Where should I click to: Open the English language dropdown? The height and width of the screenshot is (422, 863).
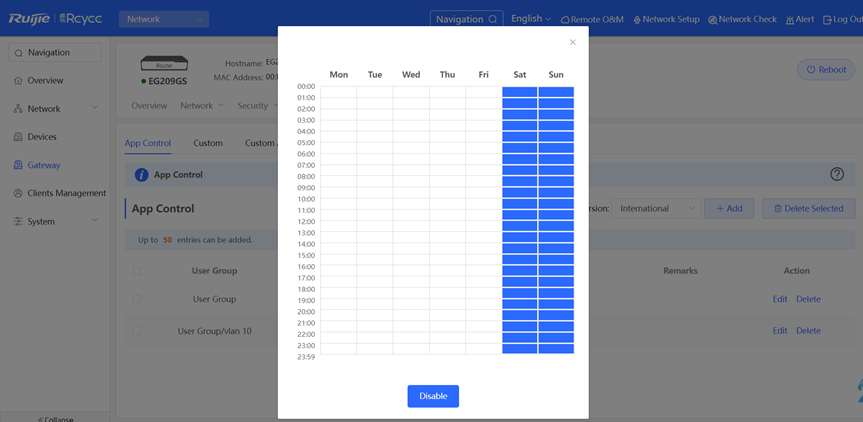530,19
